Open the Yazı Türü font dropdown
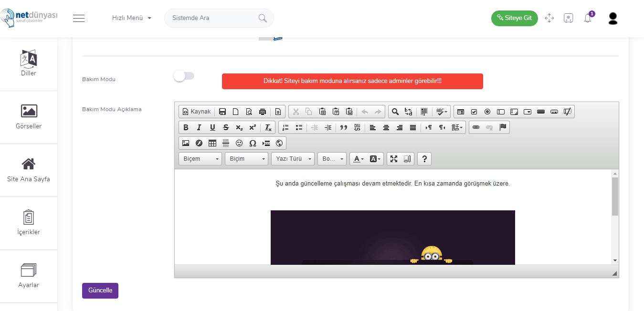 [293, 159]
